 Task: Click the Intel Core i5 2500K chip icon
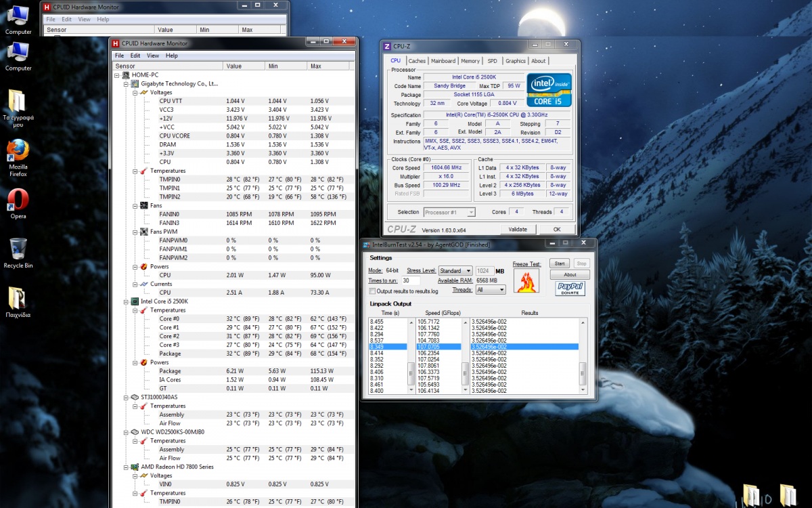135,301
